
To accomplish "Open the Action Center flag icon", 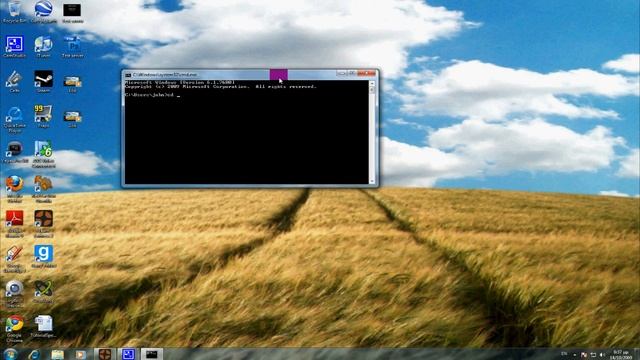I will click(584, 355).
